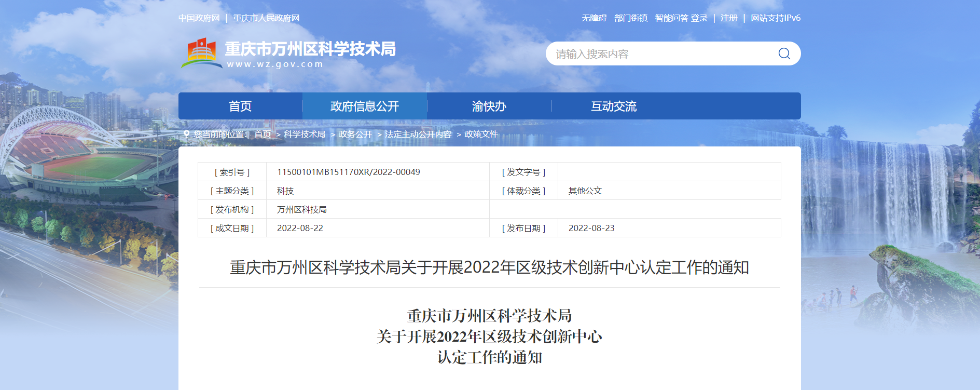This screenshot has width=980, height=390.
Task: Click breadcrumb 首页 link
Action: click(x=263, y=134)
